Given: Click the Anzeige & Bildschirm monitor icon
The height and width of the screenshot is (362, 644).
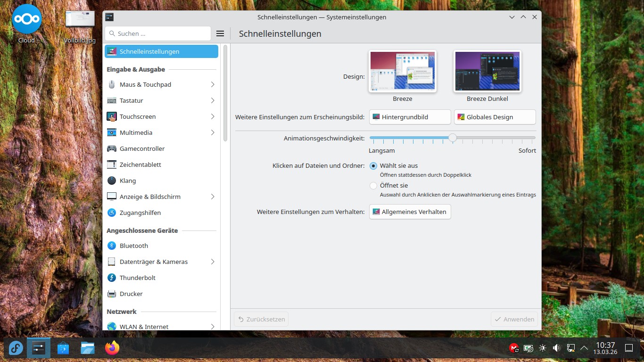Looking at the screenshot, I should click(112, 197).
